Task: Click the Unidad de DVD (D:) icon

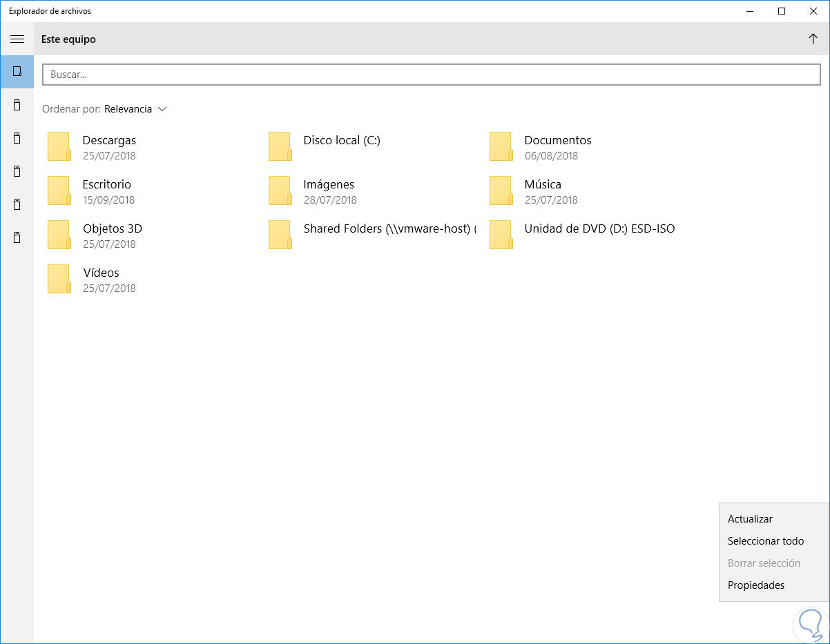Action: coord(501,235)
